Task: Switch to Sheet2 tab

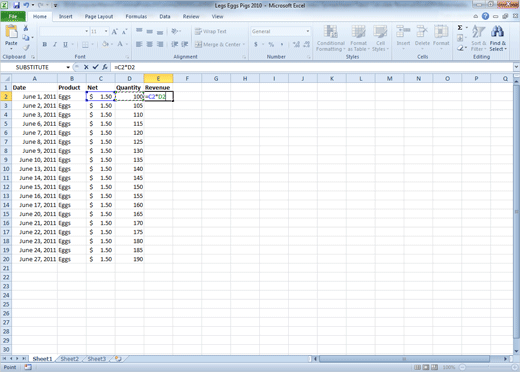Action: 70,359
